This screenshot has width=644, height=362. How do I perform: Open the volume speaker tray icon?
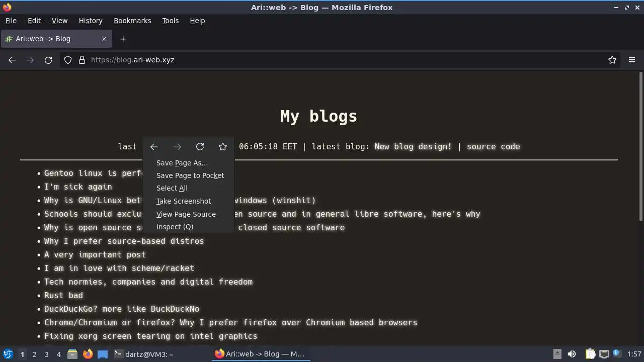572,354
